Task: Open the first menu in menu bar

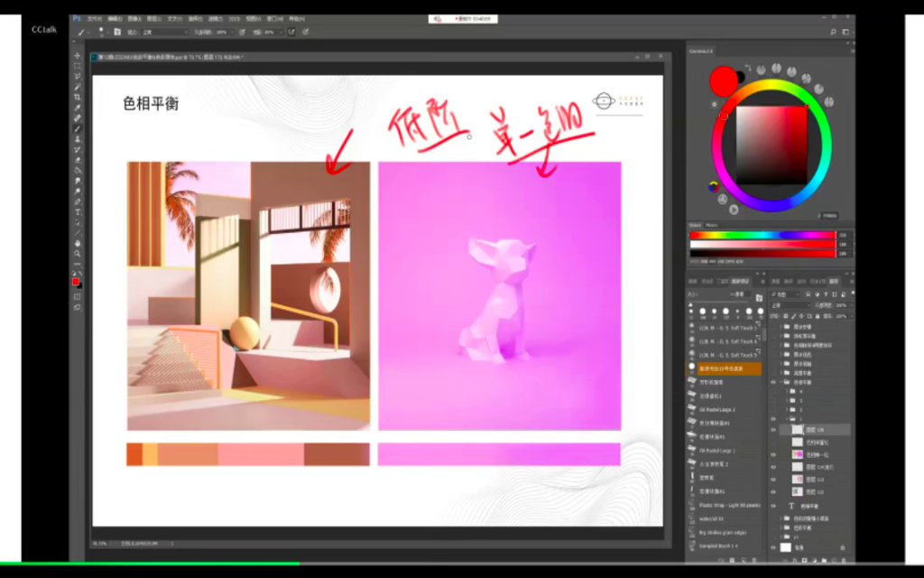Action: tap(92, 18)
